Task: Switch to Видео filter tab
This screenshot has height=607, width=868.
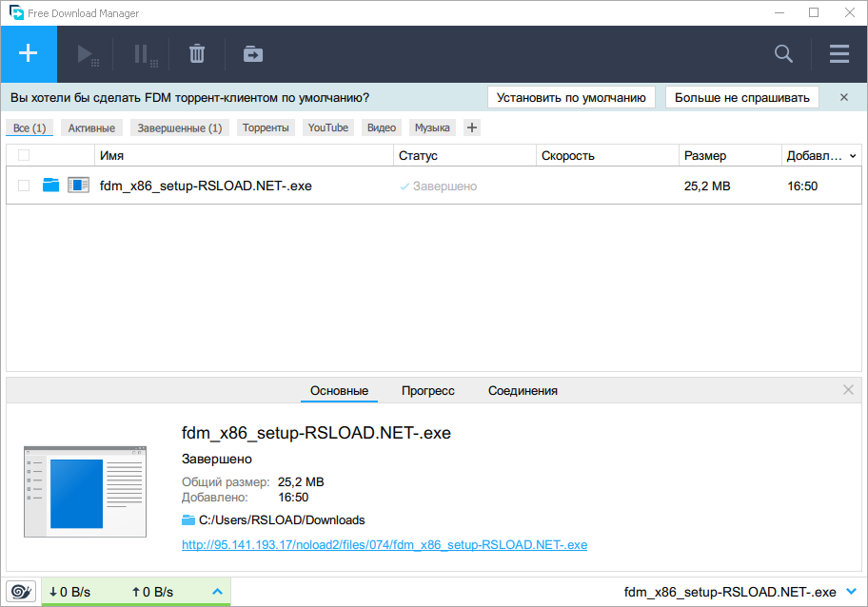Action: tap(382, 127)
